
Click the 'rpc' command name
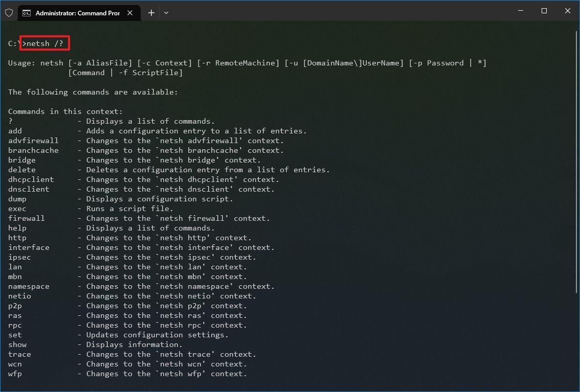click(15, 325)
